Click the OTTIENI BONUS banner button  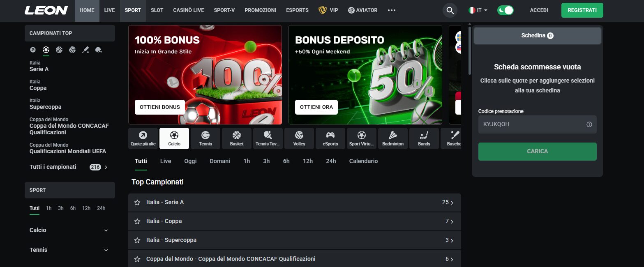pos(160,107)
